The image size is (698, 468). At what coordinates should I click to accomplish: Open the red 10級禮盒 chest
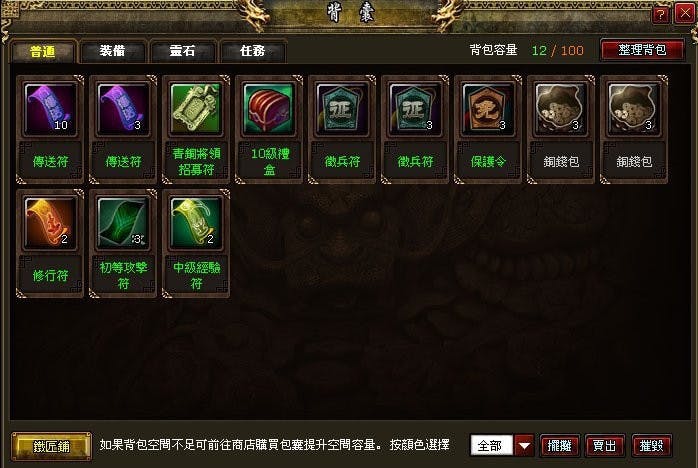[x=269, y=109]
